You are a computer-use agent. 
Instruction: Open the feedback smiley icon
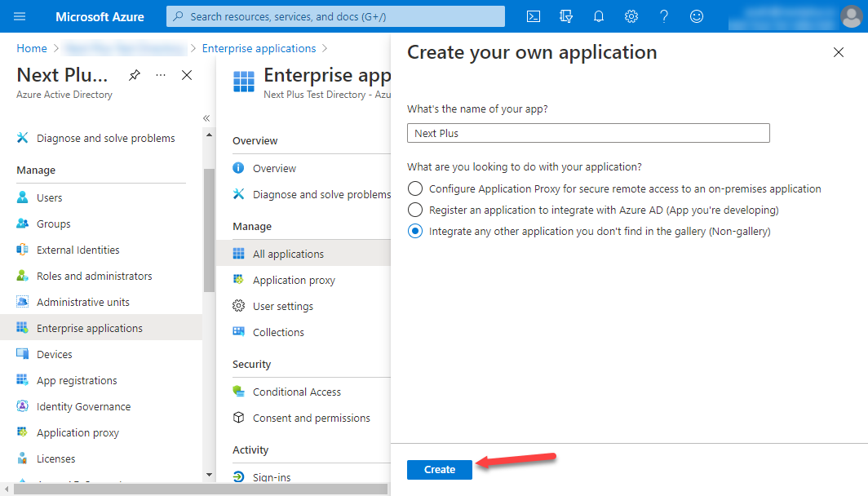coord(697,16)
